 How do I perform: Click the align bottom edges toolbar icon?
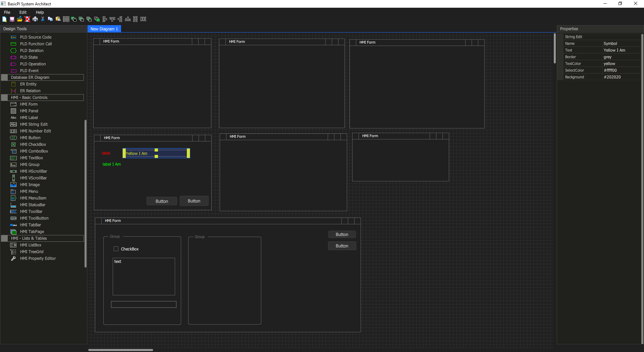coord(128,19)
